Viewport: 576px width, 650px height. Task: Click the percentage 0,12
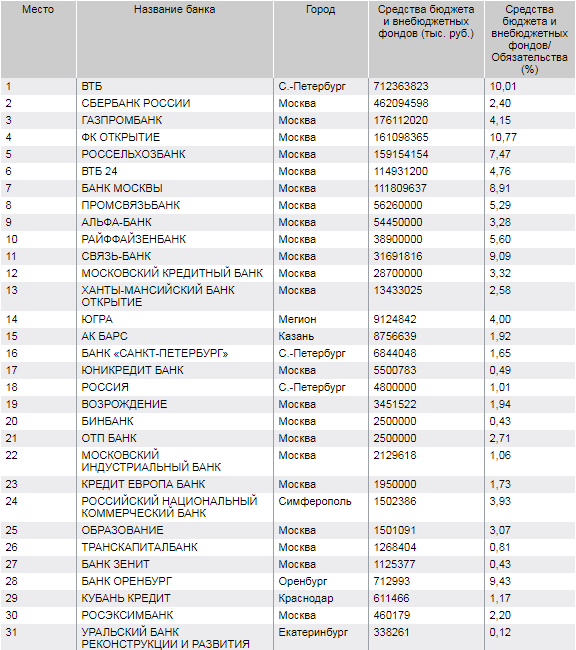pos(500,633)
